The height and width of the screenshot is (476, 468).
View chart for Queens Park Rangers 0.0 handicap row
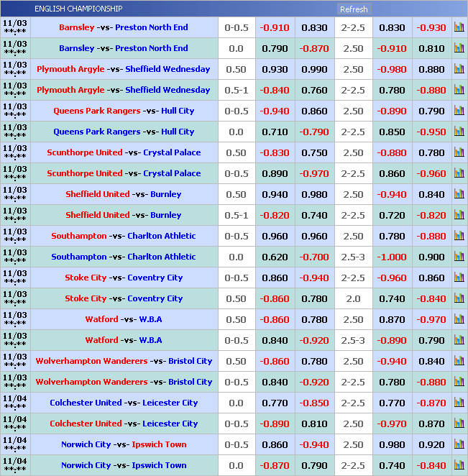[x=459, y=132]
